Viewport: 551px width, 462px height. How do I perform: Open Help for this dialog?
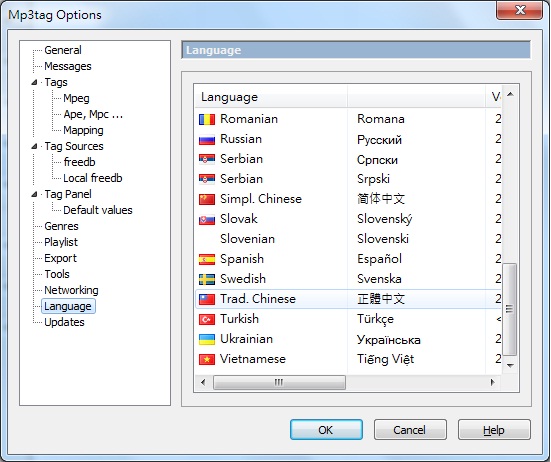tap(494, 430)
